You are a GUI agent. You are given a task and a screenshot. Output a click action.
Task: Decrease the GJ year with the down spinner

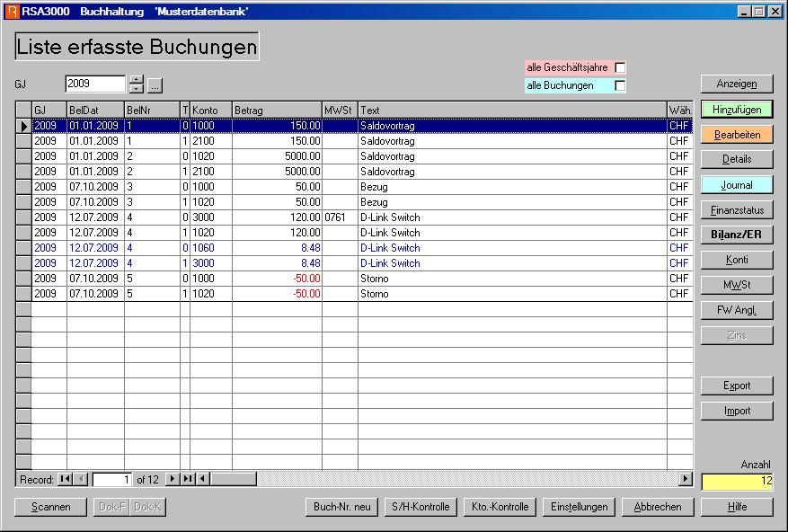click(x=134, y=87)
